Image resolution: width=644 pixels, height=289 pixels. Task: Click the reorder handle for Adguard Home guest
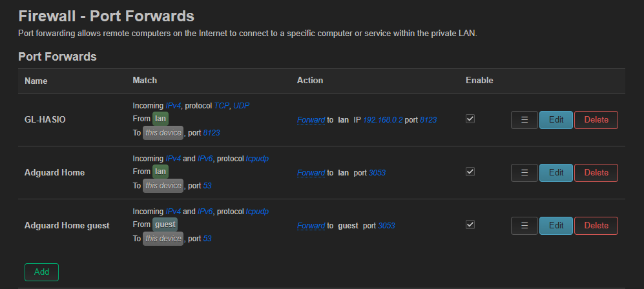click(x=524, y=226)
